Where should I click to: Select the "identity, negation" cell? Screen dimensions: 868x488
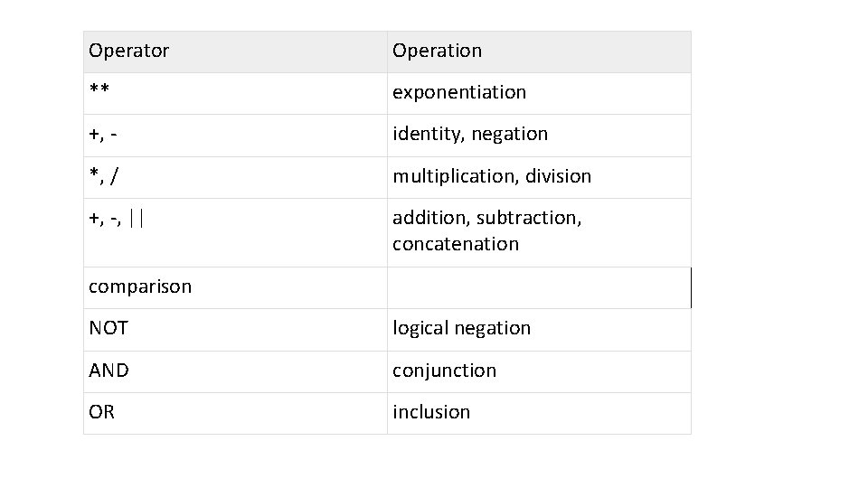(469, 134)
